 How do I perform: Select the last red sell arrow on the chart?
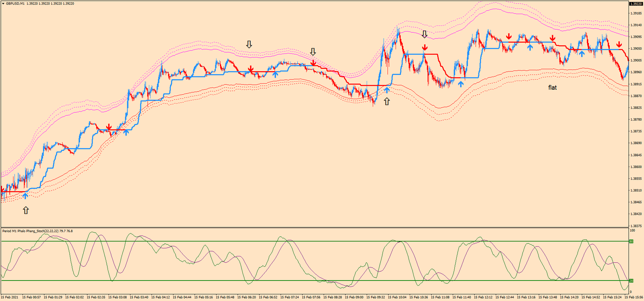tap(619, 45)
